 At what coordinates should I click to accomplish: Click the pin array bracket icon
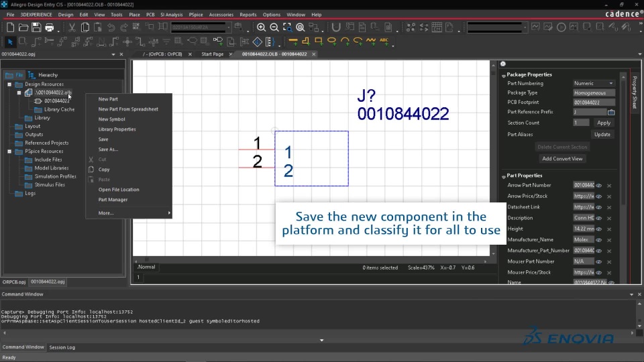point(270,42)
